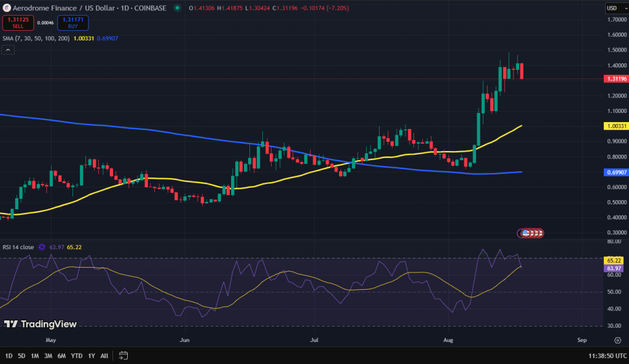This screenshot has height=364, width=629.
Task: Click the blue 0.69907 value in SMA legend
Action: [107, 39]
